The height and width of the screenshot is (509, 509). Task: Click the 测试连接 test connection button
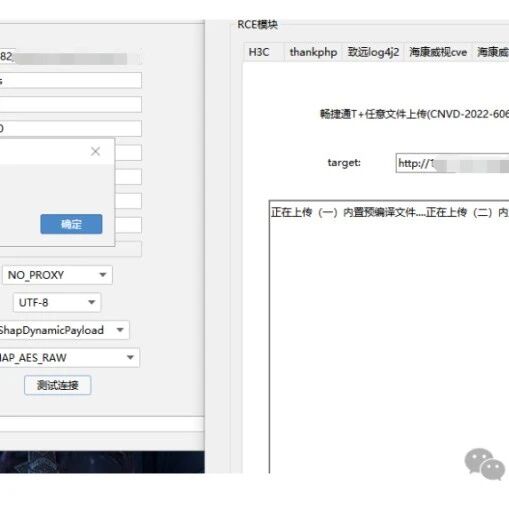(58, 385)
